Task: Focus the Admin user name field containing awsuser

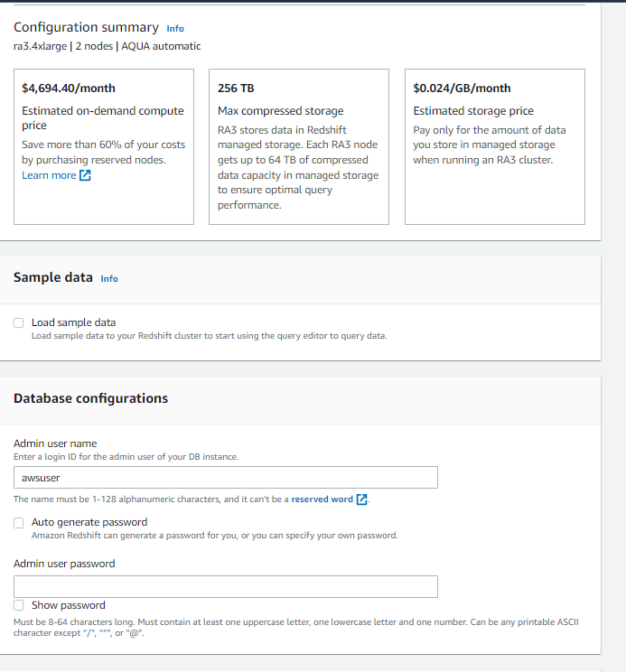Action: pos(226,478)
